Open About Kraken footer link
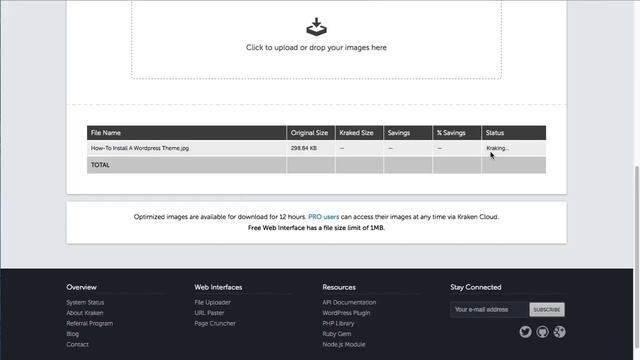Image resolution: width=640 pixels, height=360 pixels. click(x=85, y=313)
